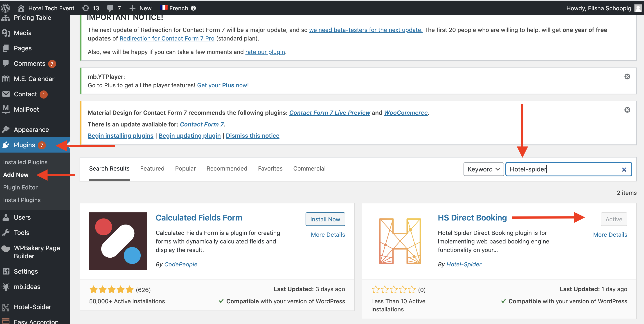This screenshot has width=644, height=324.
Task: Switch to the Popular plugins tab
Action: [185, 169]
